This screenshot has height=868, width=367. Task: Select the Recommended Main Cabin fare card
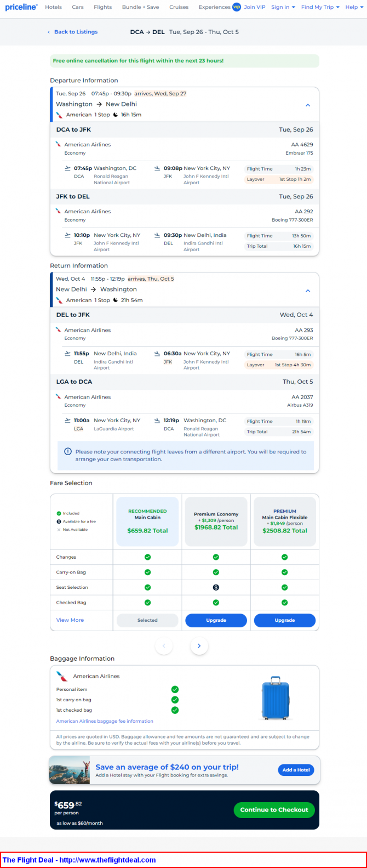coord(148,521)
